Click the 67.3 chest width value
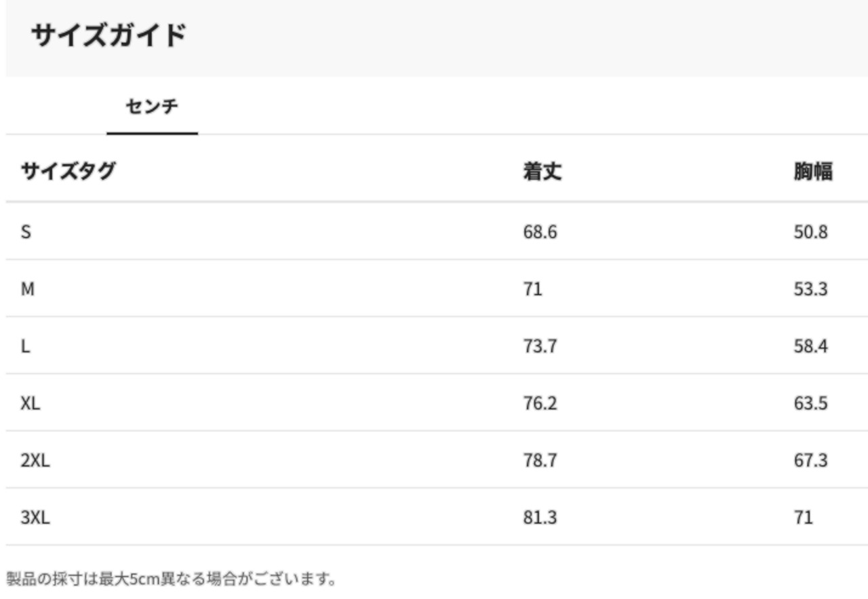 click(x=810, y=461)
